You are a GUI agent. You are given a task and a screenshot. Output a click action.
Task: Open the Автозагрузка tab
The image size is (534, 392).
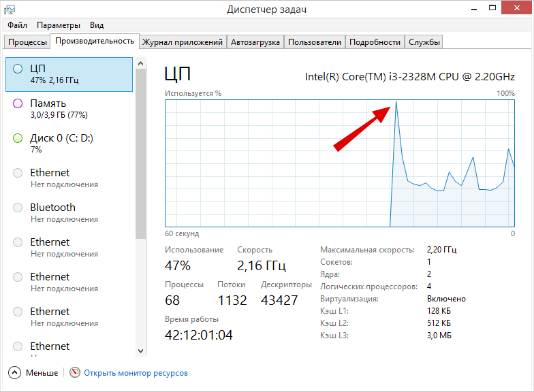pyautogui.click(x=255, y=42)
